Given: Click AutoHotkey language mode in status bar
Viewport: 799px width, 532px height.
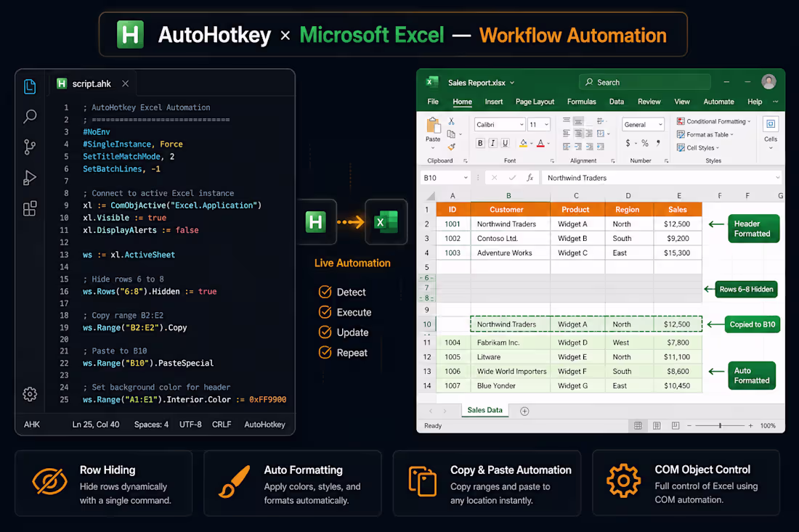Looking at the screenshot, I should pos(264,425).
